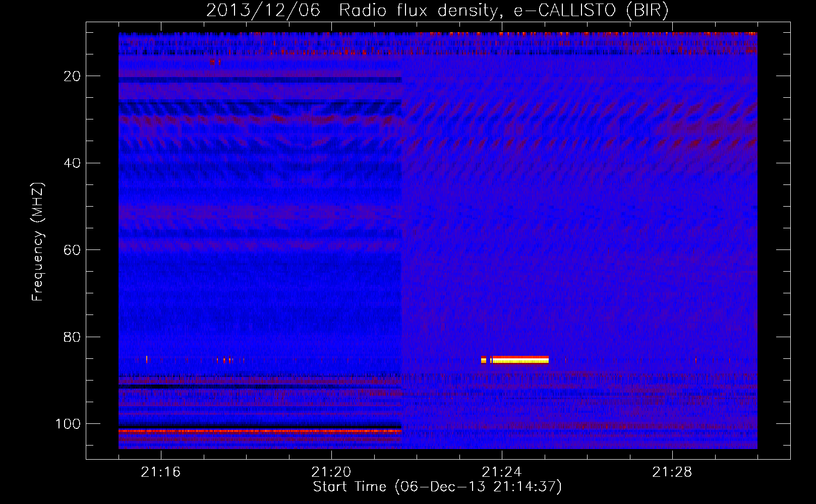Click the 'Frequency (MHZ)' axis label
The height and width of the screenshot is (504, 816).
(38, 242)
